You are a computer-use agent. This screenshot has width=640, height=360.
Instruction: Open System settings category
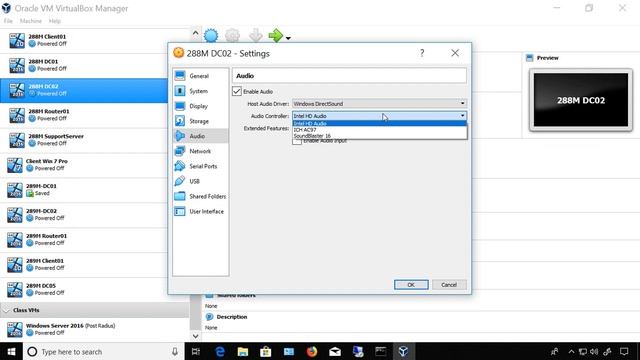(x=200, y=91)
